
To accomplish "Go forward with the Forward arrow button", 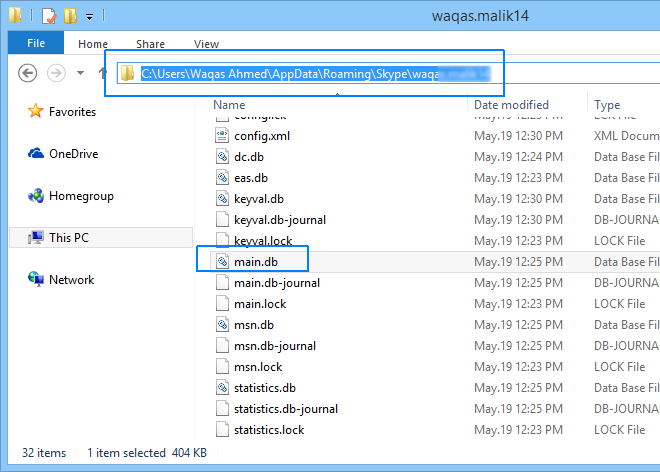I will 56,73.
